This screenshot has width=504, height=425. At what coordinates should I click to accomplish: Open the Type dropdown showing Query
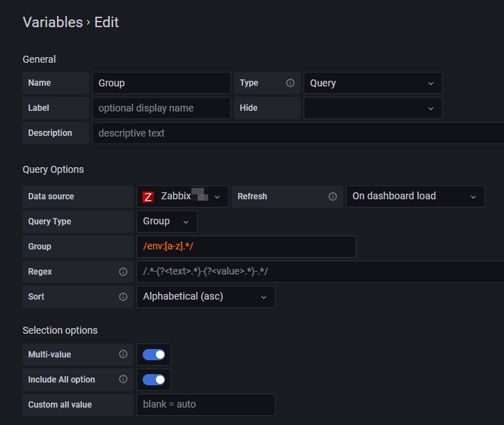[x=372, y=83]
